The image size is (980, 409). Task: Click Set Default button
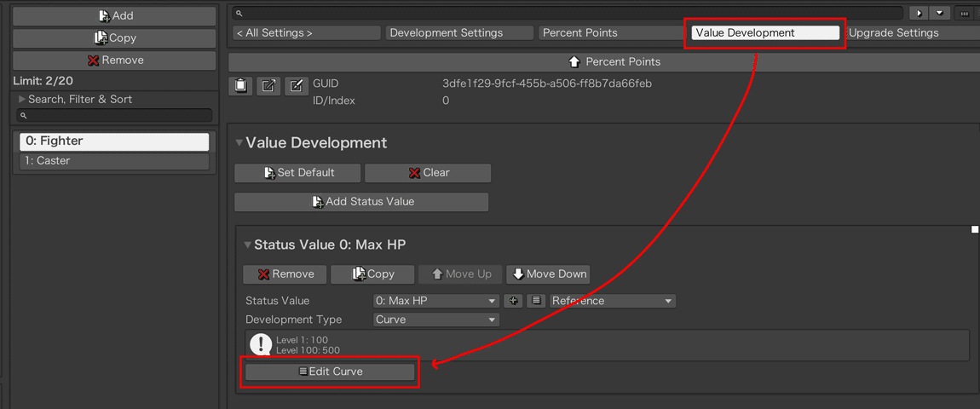coord(297,173)
